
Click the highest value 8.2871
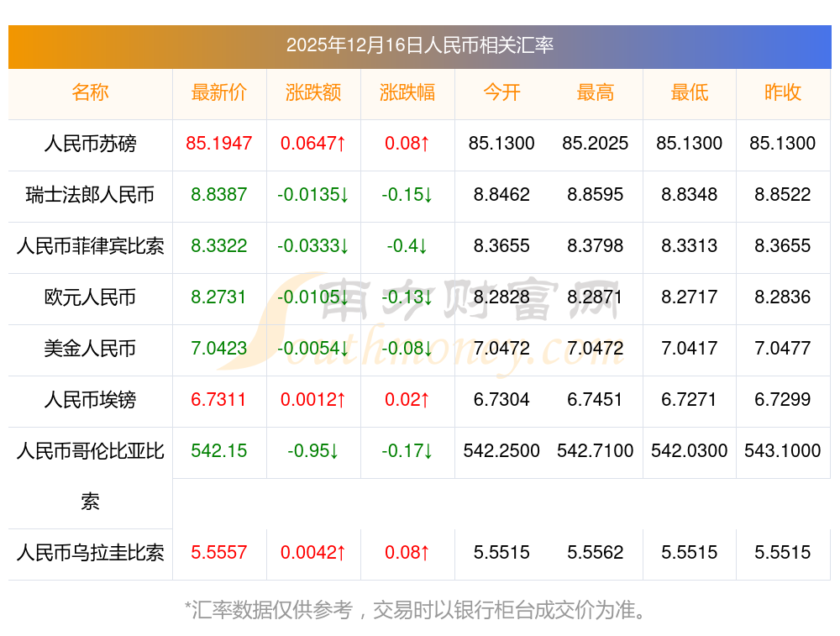pyautogui.click(x=595, y=297)
